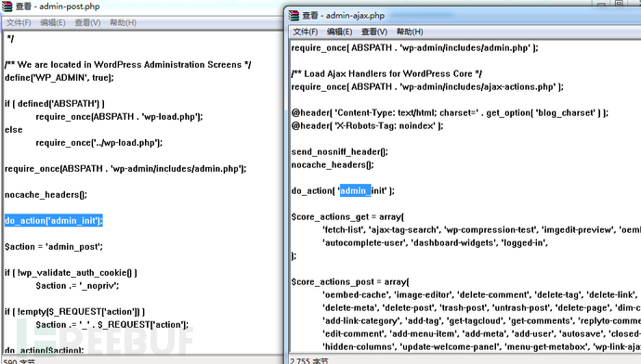Click the 'add-link-category', 'add-tag' array line
The height and width of the screenshot is (364, 641).
(481, 321)
